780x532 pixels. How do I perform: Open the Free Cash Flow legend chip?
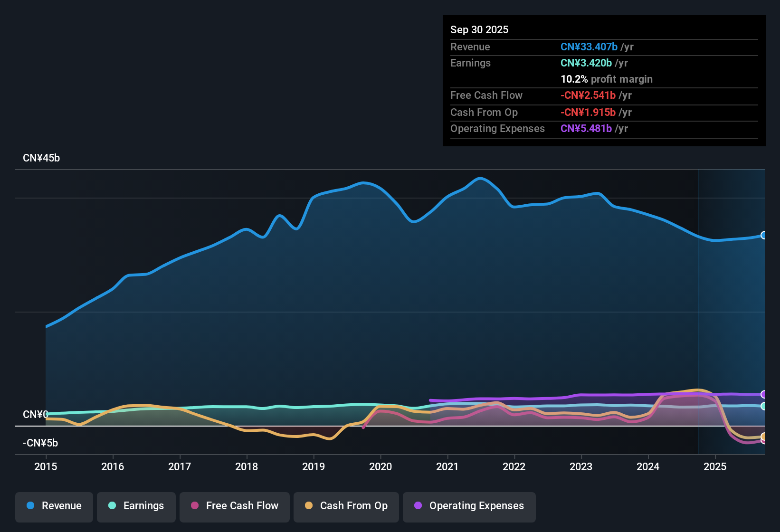click(x=234, y=506)
